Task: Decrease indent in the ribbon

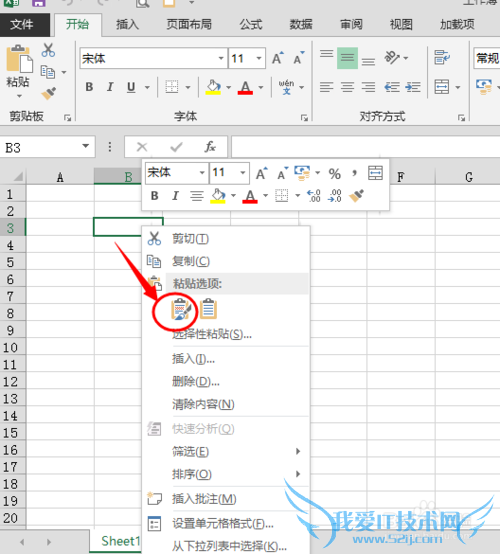Action: coord(392,87)
